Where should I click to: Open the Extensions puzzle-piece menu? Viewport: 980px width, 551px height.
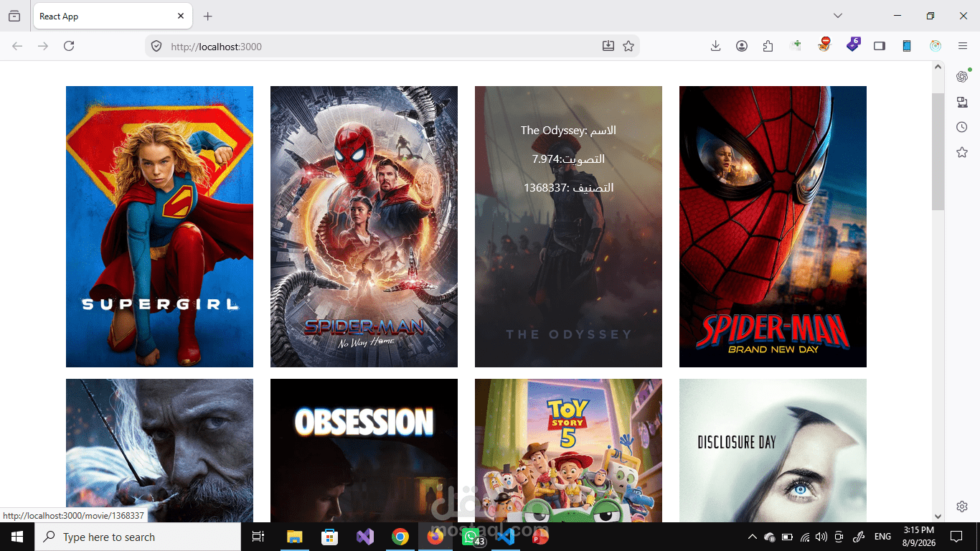(768, 46)
